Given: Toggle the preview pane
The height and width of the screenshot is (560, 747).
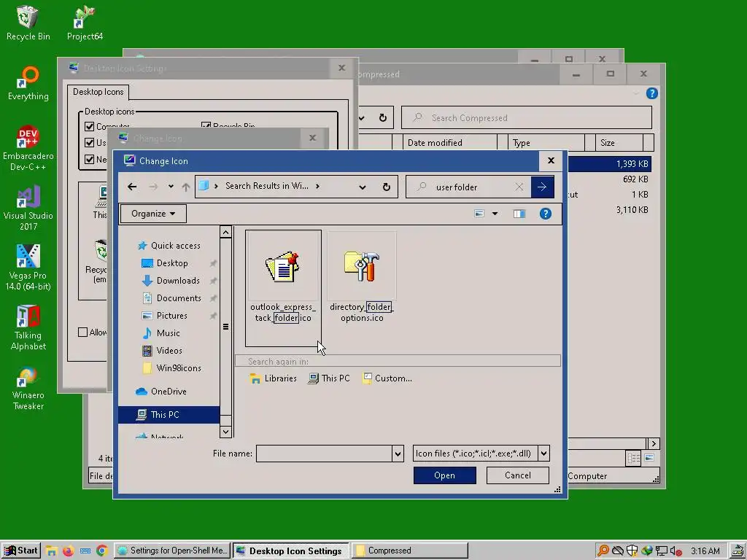Looking at the screenshot, I should [x=519, y=214].
